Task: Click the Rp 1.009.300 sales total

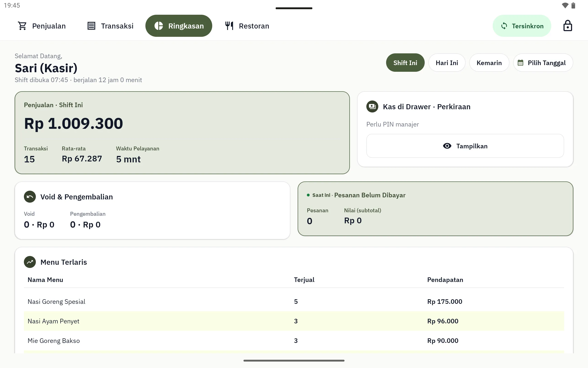Action: coord(73,124)
